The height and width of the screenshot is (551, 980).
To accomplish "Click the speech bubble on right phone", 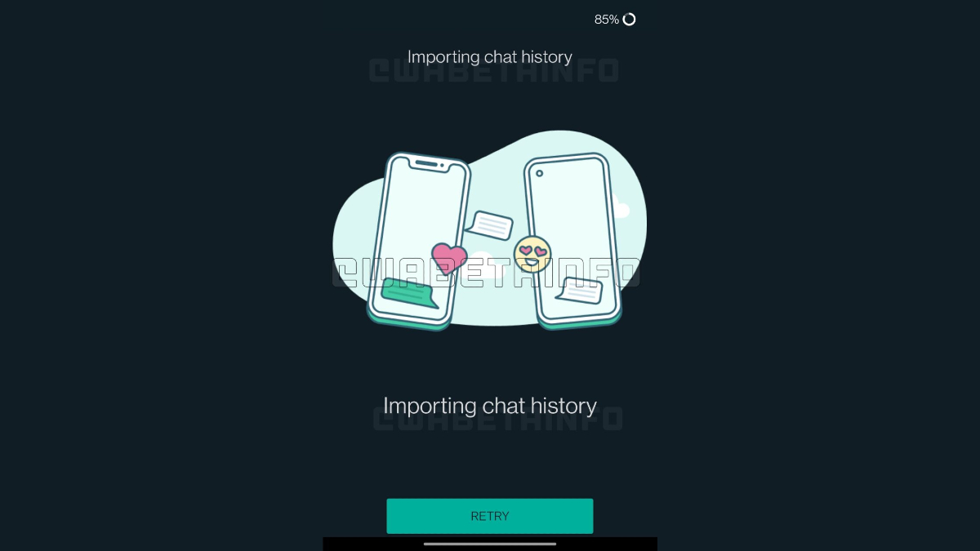I will pyautogui.click(x=580, y=290).
